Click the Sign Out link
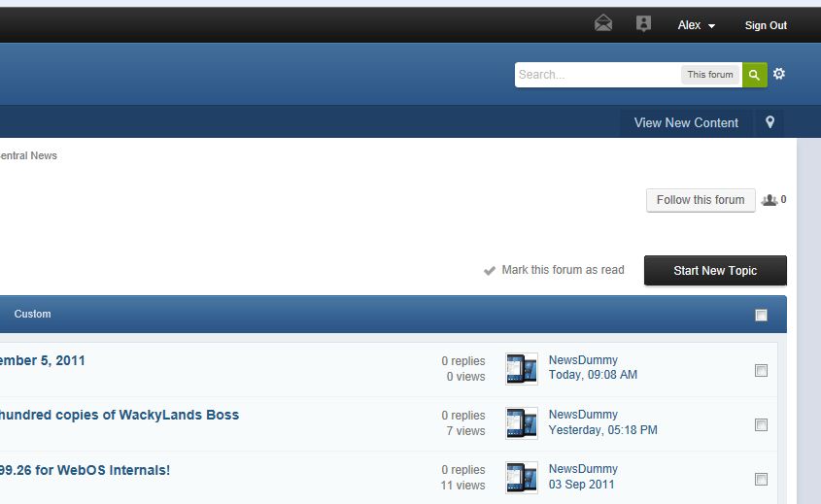Viewport: 821px width, 504px height. 766,25
